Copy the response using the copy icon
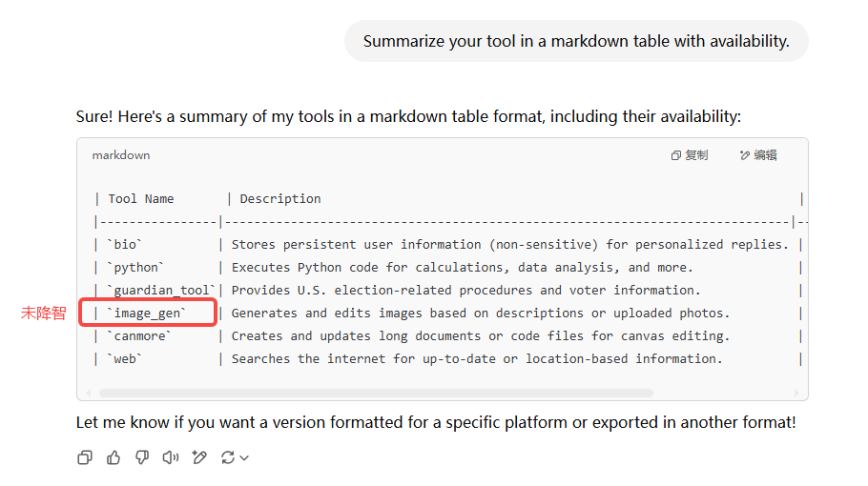 85,457
